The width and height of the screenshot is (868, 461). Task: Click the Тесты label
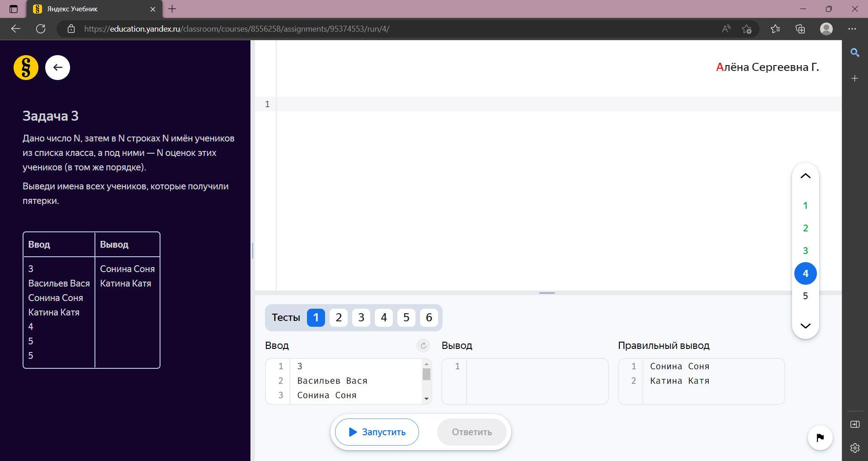286,318
